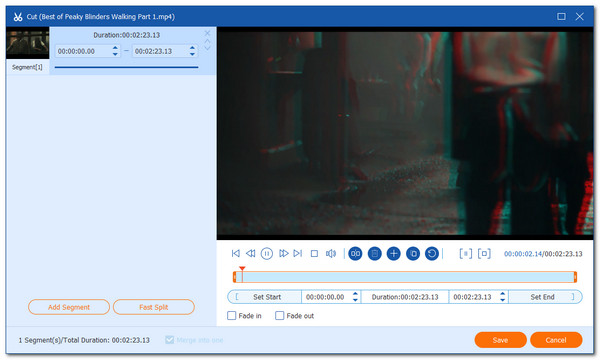Remove Segment[1] with the X icon
The height and width of the screenshot is (360, 600).
207,33
